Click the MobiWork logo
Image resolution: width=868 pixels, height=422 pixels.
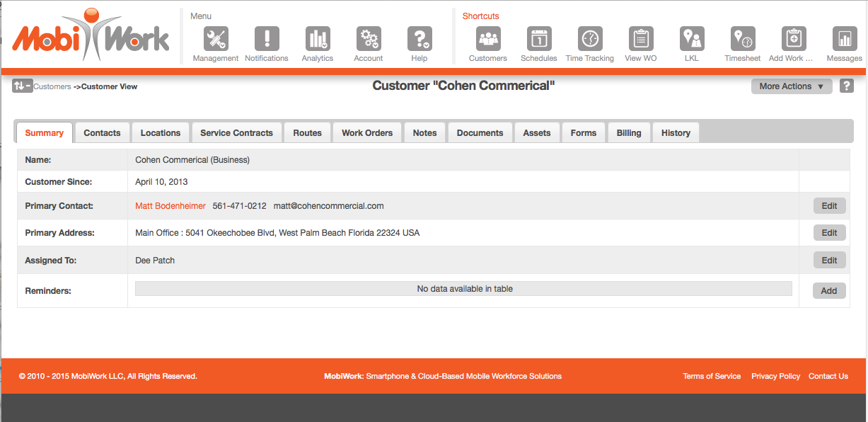[x=91, y=35]
